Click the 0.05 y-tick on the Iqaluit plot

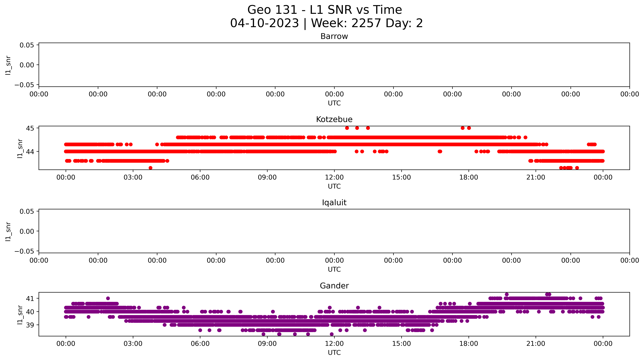pos(27,211)
